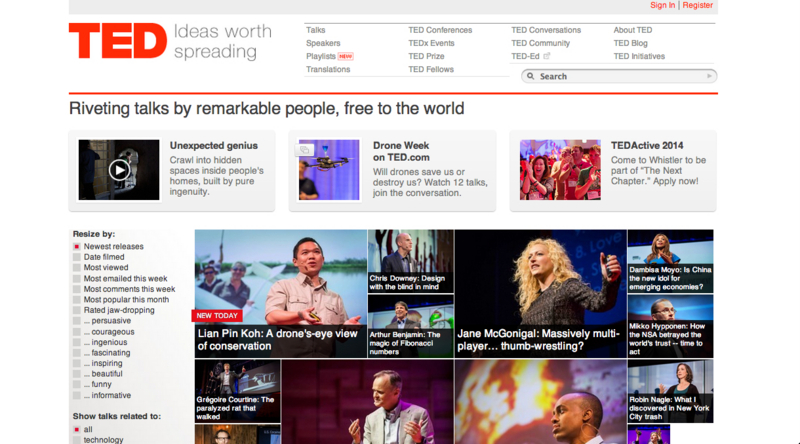This screenshot has width=800, height=444.
Task: Select the Date filmed option
Action: (77, 257)
